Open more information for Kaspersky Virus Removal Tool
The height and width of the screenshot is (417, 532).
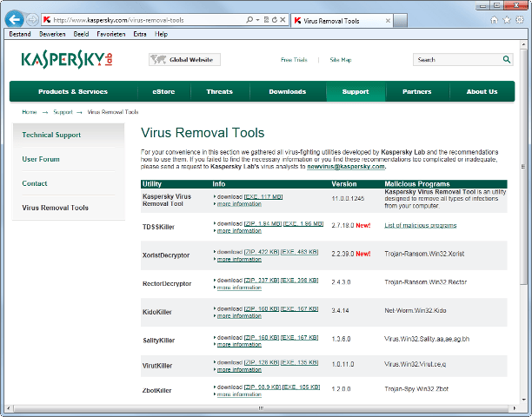239,204
